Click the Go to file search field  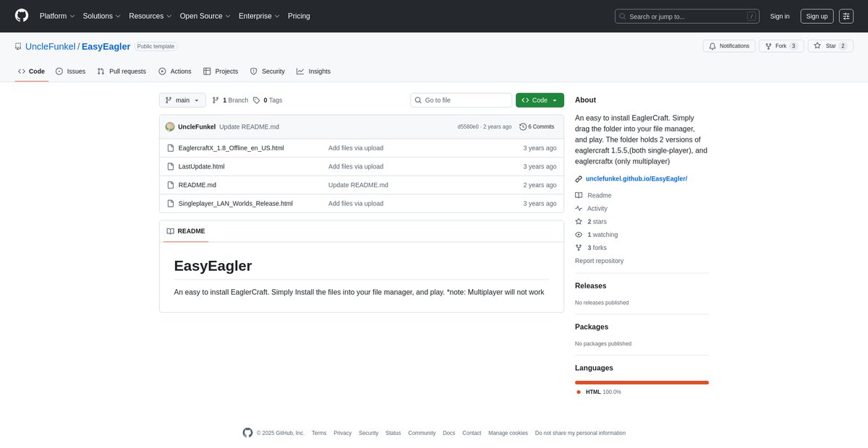click(x=461, y=100)
